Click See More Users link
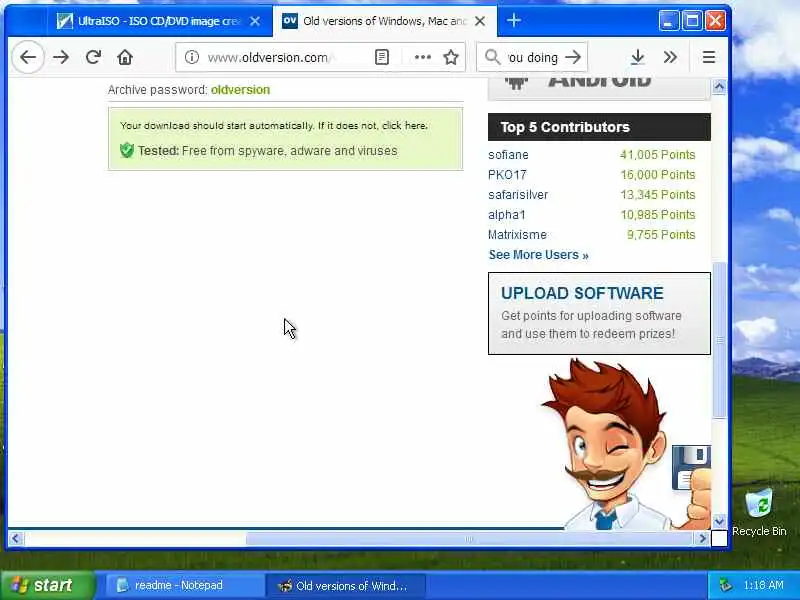Image resolution: width=800 pixels, height=600 pixels. pos(538,255)
